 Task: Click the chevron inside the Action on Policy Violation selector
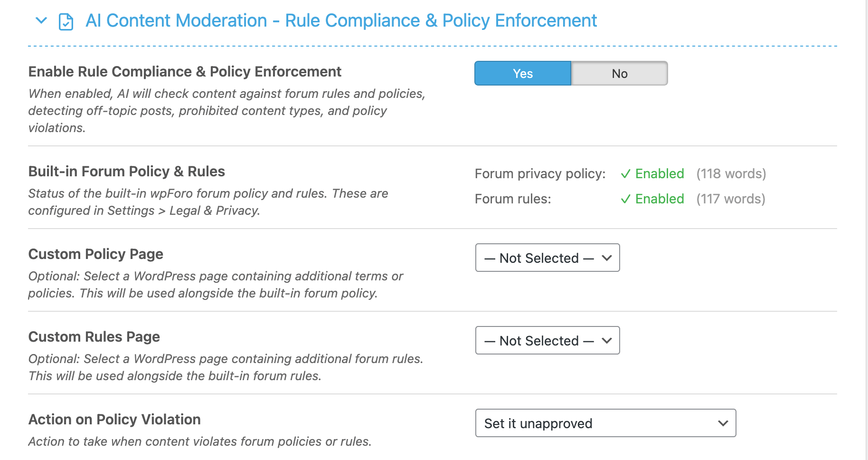point(723,423)
